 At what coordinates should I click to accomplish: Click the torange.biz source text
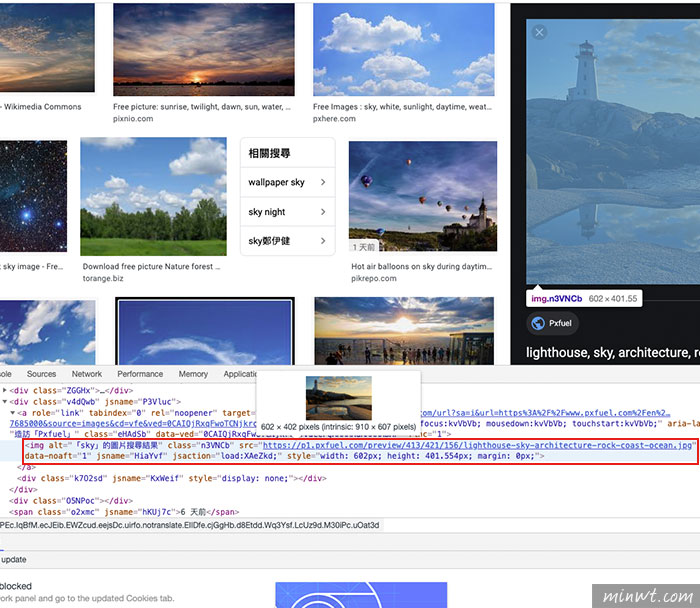coord(103,279)
